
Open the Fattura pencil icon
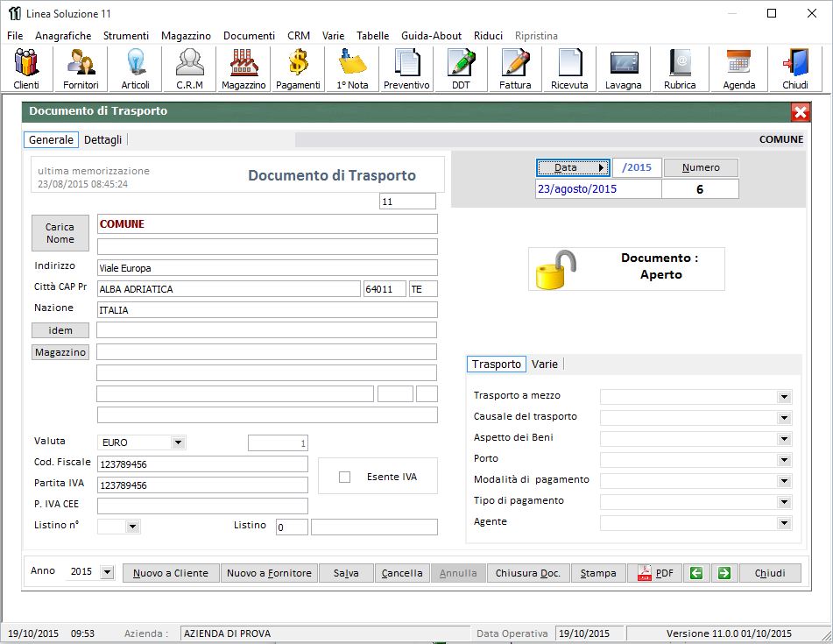pos(515,68)
